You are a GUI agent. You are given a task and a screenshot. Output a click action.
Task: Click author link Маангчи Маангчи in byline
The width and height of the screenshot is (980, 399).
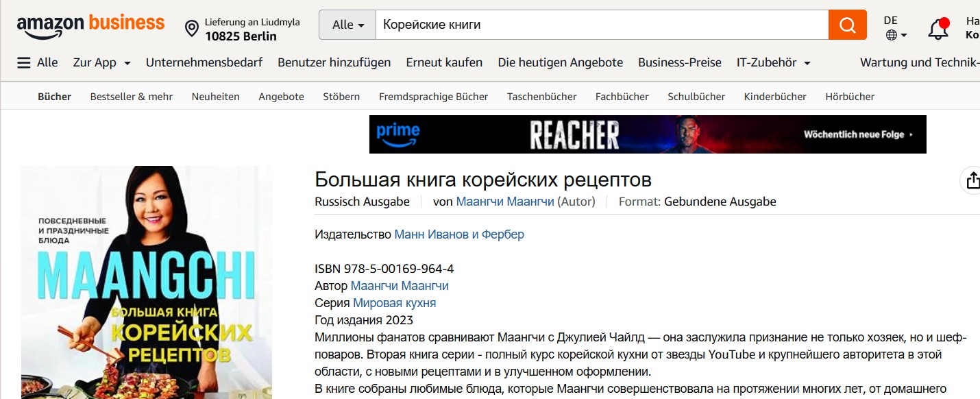(x=505, y=202)
